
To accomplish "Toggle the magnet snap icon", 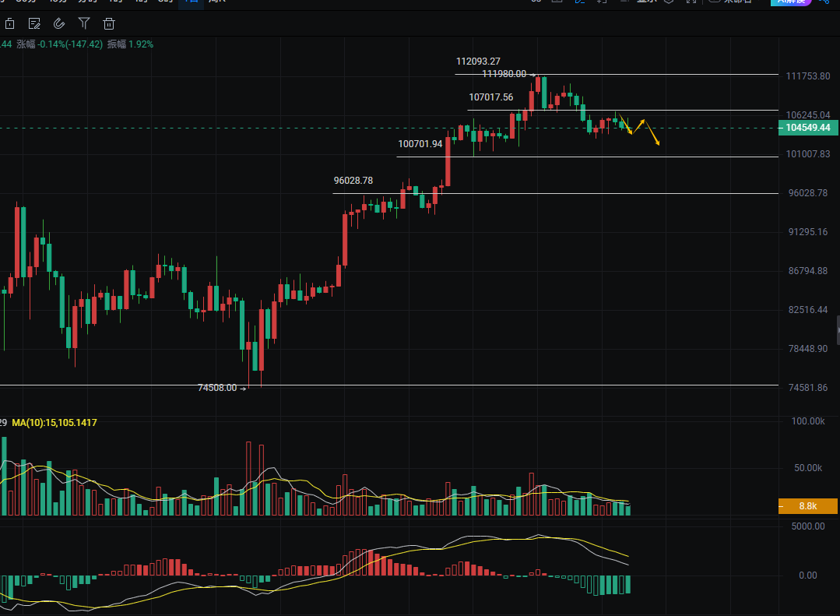I will pos(59,23).
